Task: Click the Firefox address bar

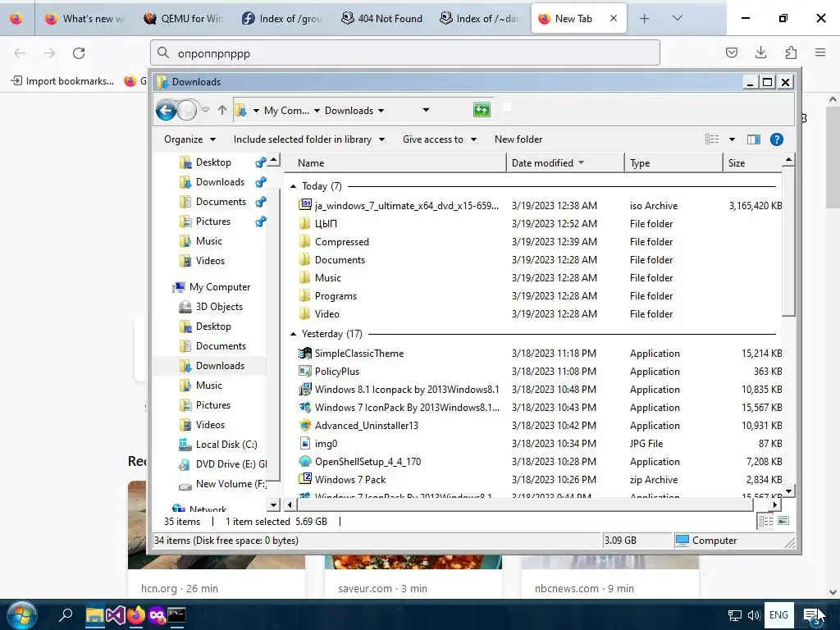Action: (405, 53)
